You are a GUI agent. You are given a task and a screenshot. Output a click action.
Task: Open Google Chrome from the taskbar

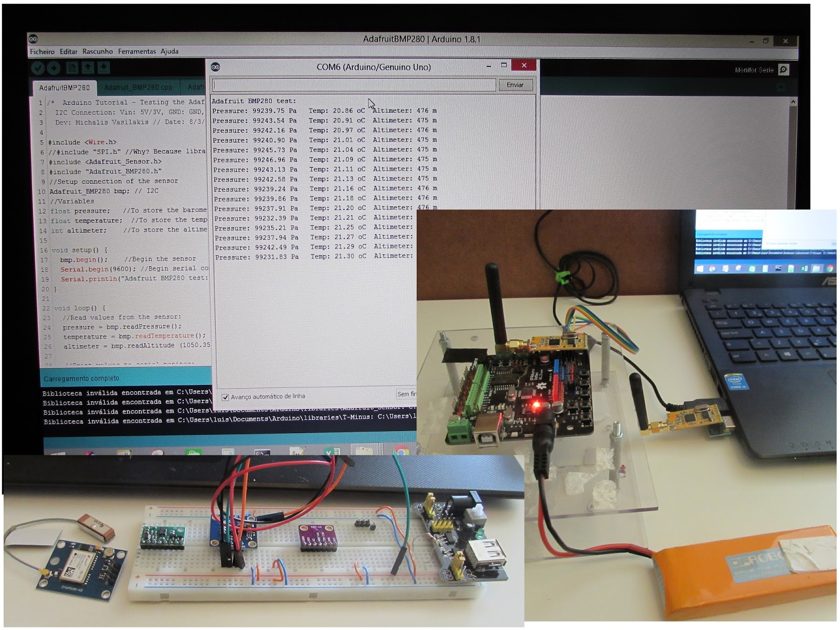pos(402,450)
